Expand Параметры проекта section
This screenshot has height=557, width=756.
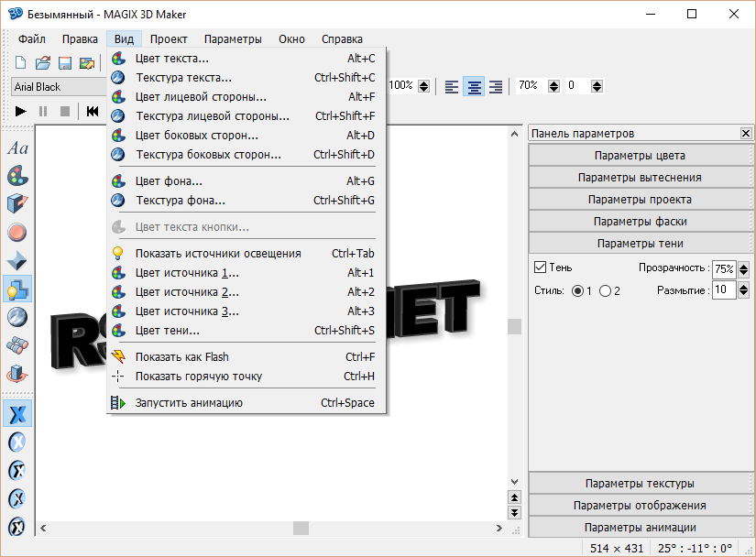point(640,200)
